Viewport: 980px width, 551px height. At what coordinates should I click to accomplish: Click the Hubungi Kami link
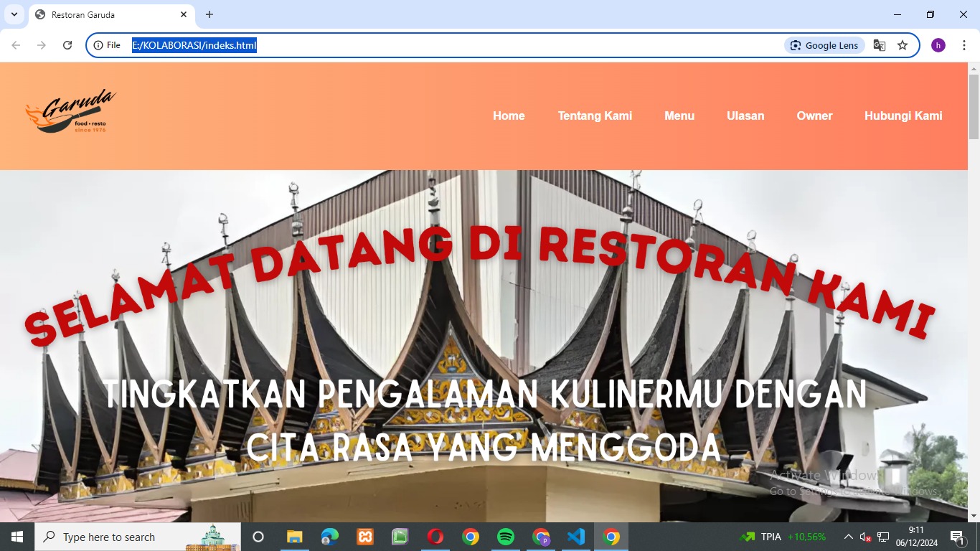click(x=903, y=116)
